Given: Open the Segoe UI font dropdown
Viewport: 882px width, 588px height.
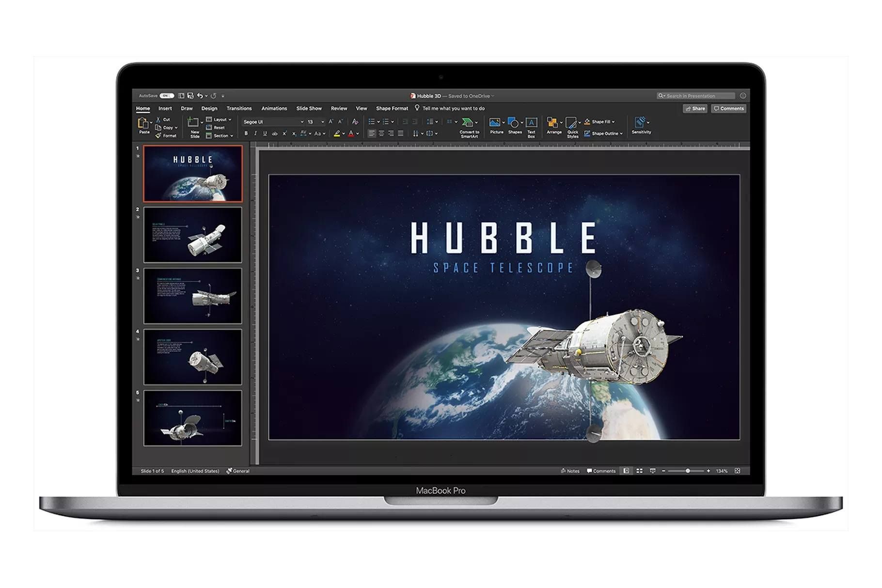Looking at the screenshot, I should coord(302,121).
